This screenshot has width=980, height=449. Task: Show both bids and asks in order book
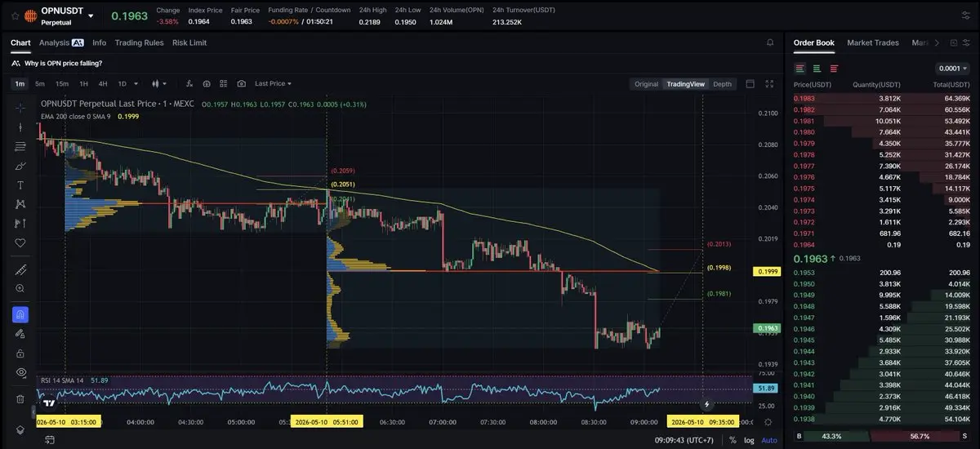click(x=800, y=69)
